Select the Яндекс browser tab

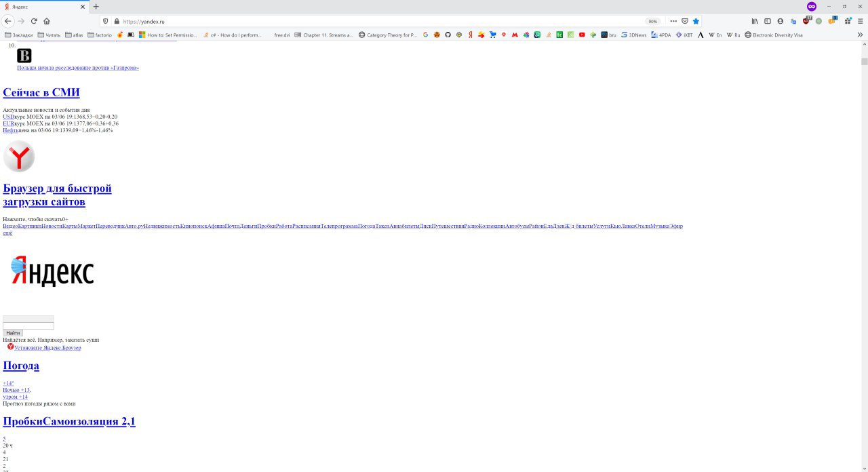44,6
